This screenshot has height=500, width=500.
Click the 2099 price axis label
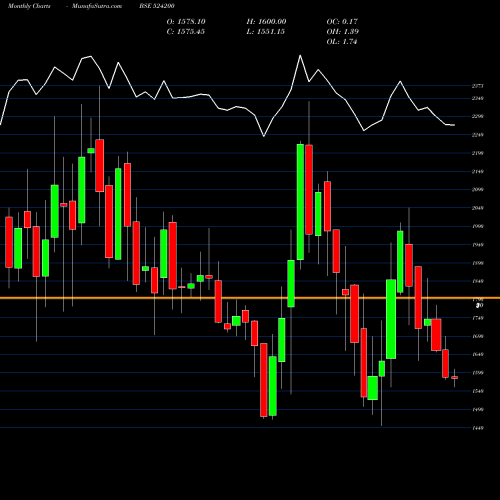pos(478,190)
